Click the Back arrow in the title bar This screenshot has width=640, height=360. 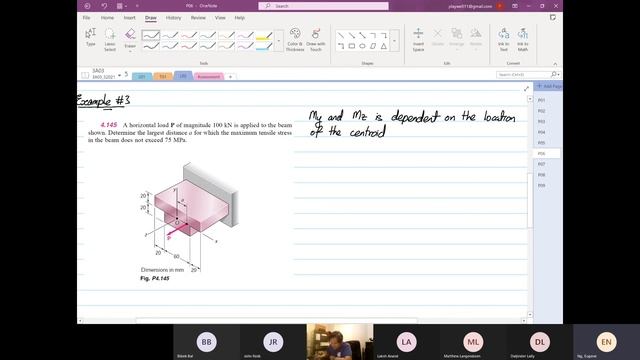pos(87,6)
